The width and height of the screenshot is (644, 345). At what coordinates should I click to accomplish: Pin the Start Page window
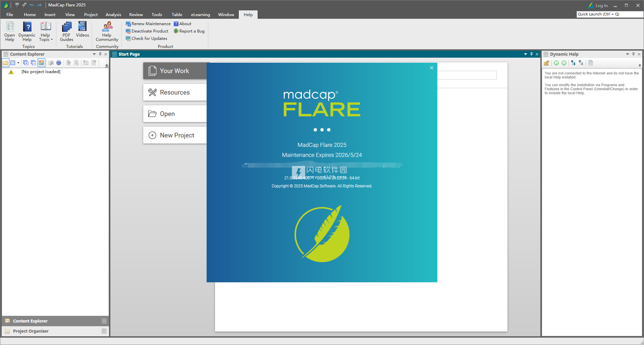point(531,54)
